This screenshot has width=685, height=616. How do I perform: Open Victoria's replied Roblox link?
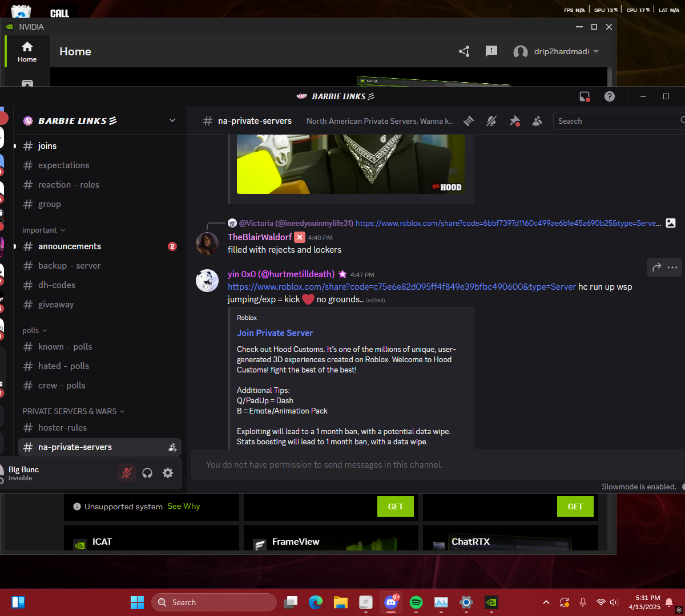tap(509, 223)
